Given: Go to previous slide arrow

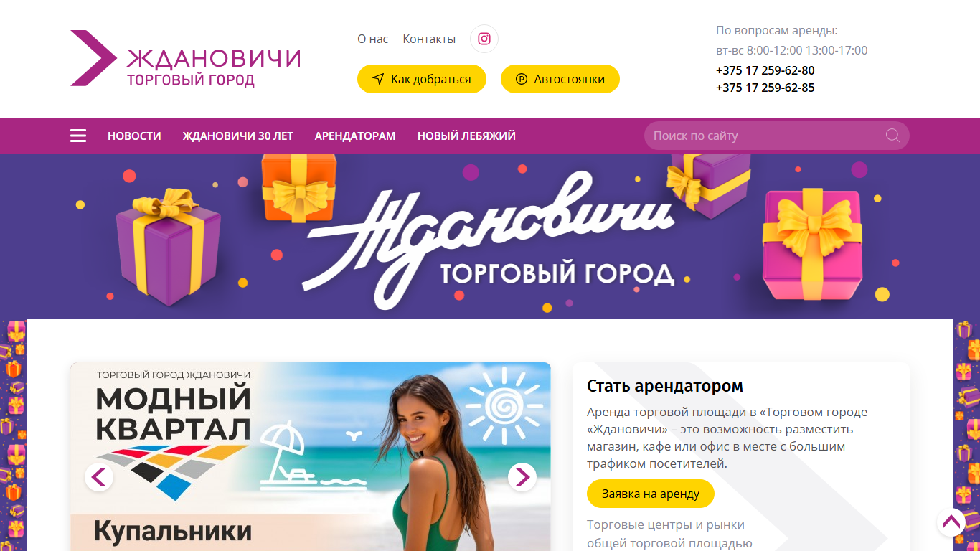Looking at the screenshot, I should pyautogui.click(x=99, y=477).
